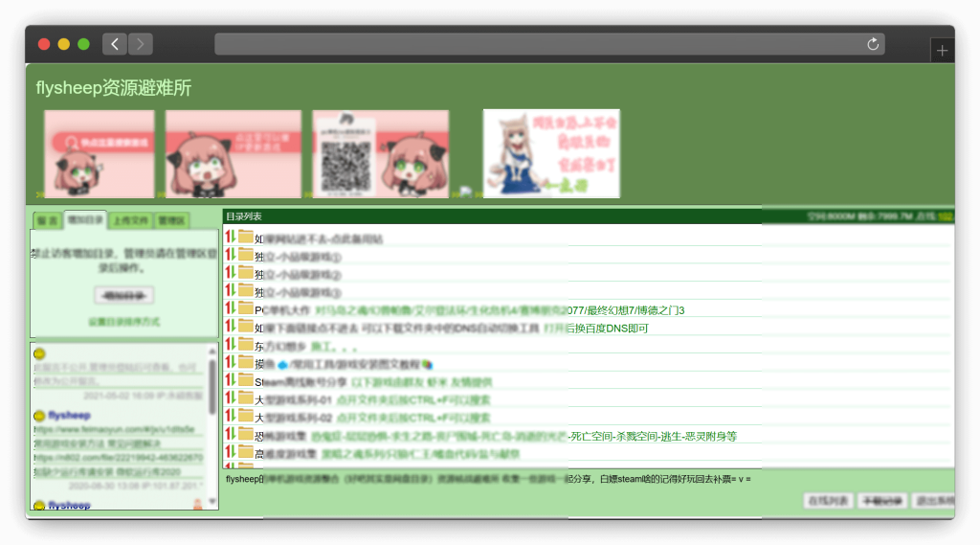Click the message panel scroll-up arrow

[x=212, y=351]
